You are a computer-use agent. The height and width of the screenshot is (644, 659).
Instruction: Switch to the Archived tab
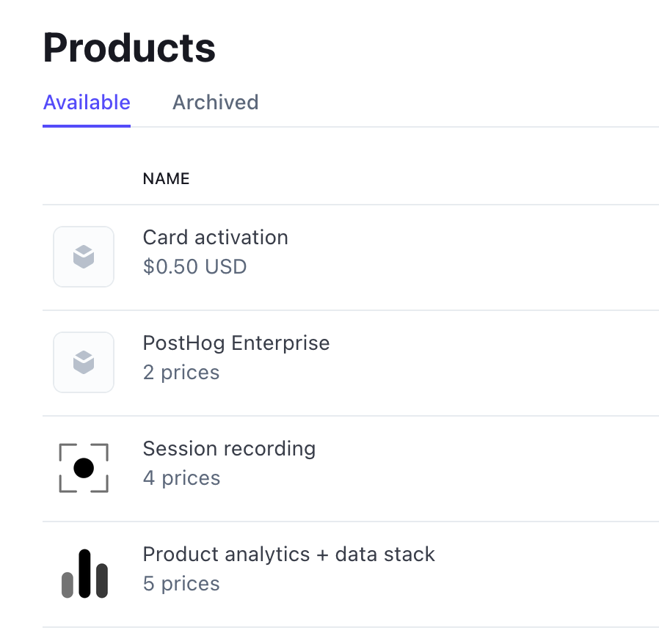coord(215,102)
